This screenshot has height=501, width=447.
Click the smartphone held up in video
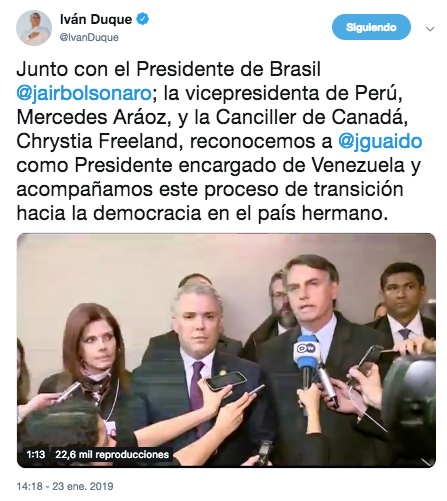[x=226, y=381]
